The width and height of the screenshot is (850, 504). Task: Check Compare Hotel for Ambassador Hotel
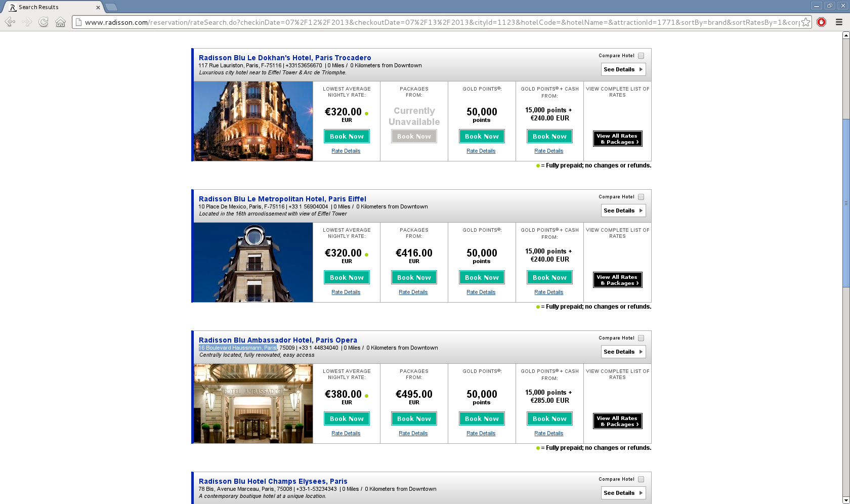click(641, 338)
